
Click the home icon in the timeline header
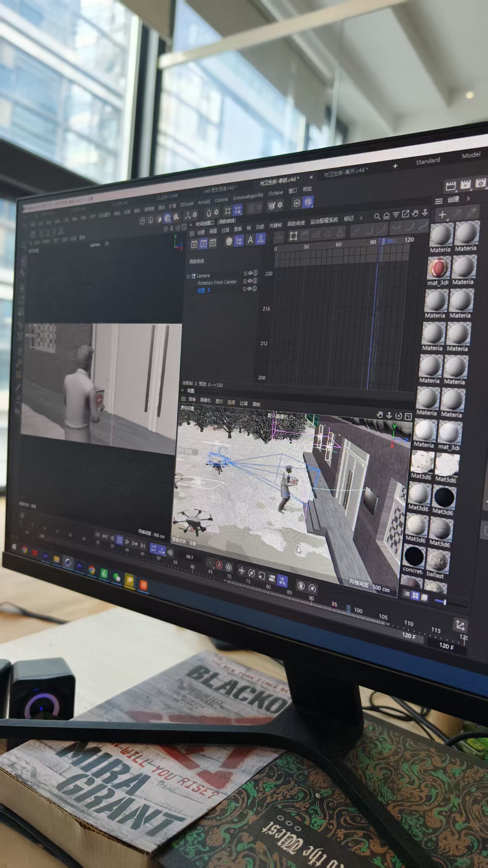tap(387, 216)
